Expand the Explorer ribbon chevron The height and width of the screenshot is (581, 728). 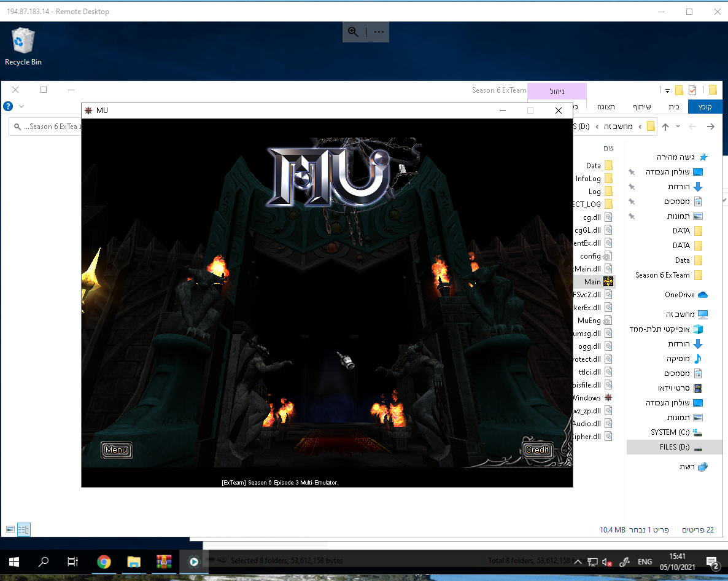(21, 106)
